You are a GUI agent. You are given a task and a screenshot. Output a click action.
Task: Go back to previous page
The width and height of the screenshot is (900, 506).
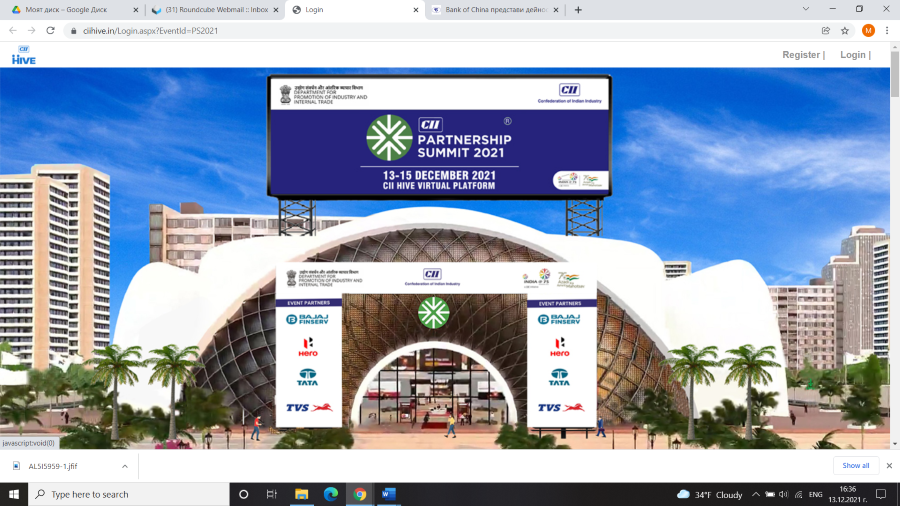point(13,30)
